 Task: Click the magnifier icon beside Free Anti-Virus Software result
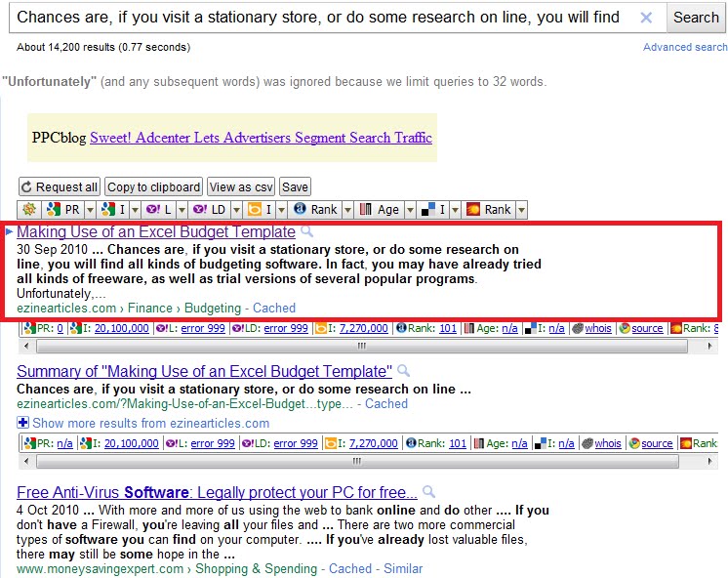[429, 491]
